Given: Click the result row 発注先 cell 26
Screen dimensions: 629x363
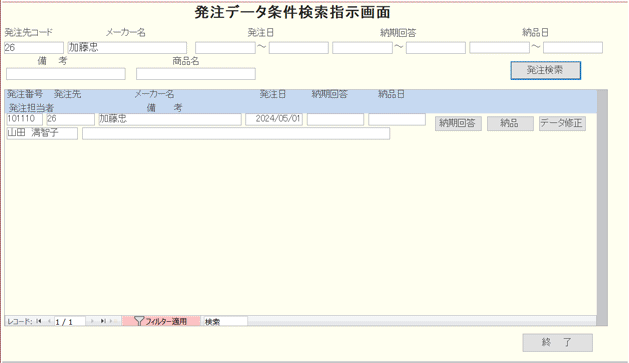Looking at the screenshot, I should coord(71,119).
